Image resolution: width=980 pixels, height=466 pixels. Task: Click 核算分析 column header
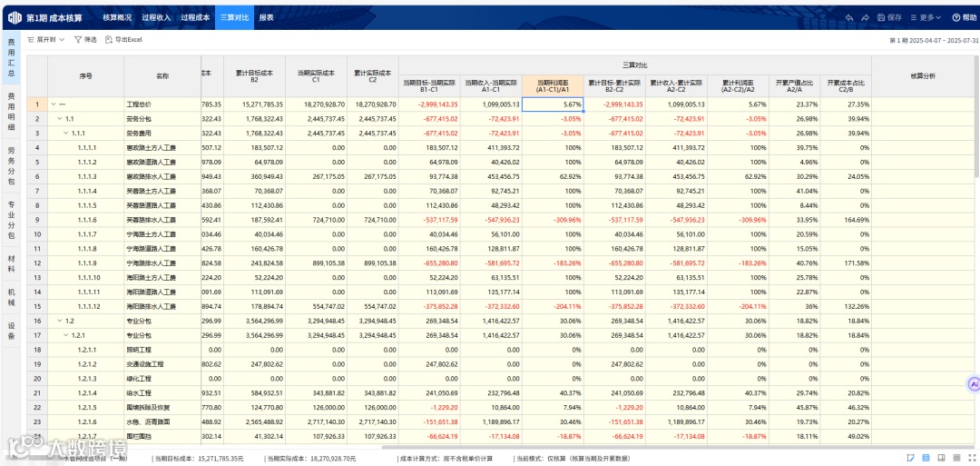pos(923,75)
